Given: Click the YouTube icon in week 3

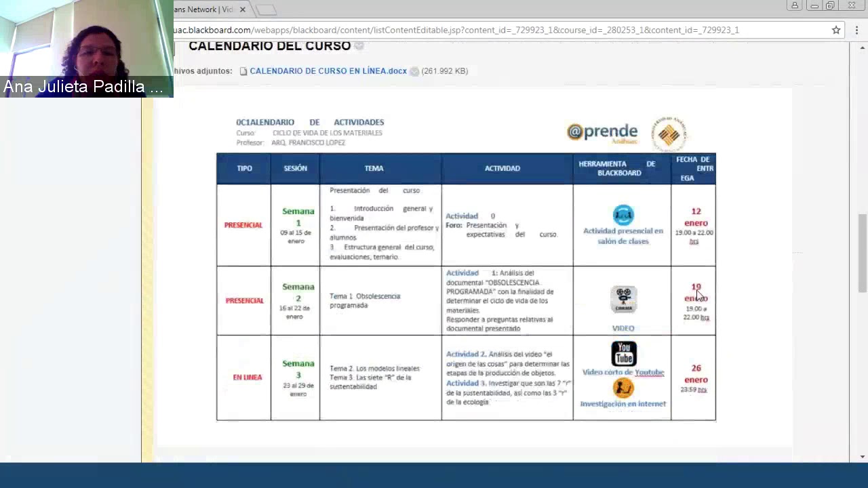Looking at the screenshot, I should point(623,354).
